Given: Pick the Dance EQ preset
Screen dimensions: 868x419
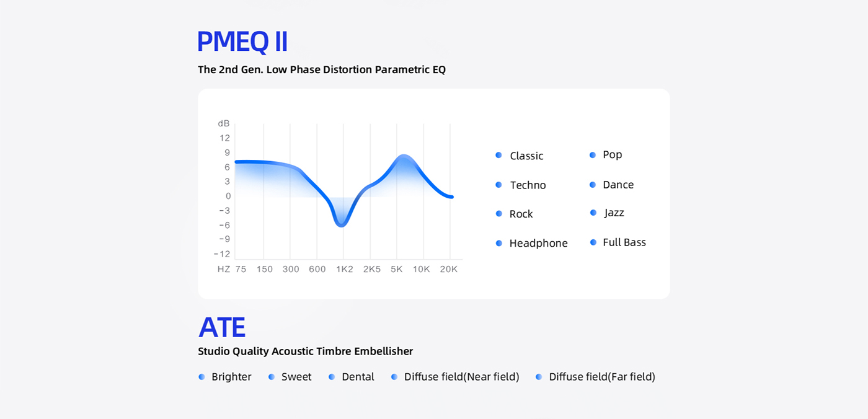Looking at the screenshot, I should [618, 185].
